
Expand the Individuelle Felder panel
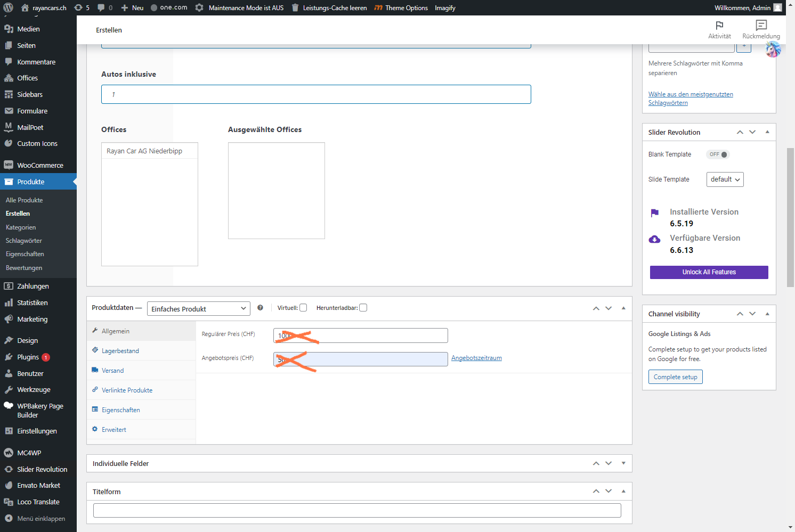tap(623, 463)
